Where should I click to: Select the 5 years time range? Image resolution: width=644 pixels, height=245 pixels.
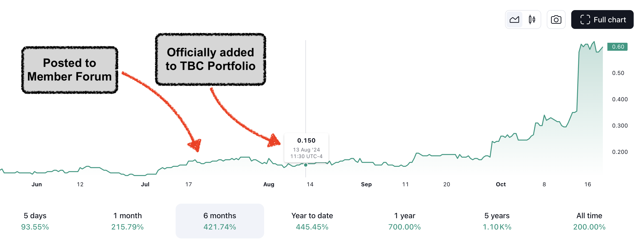click(x=497, y=221)
